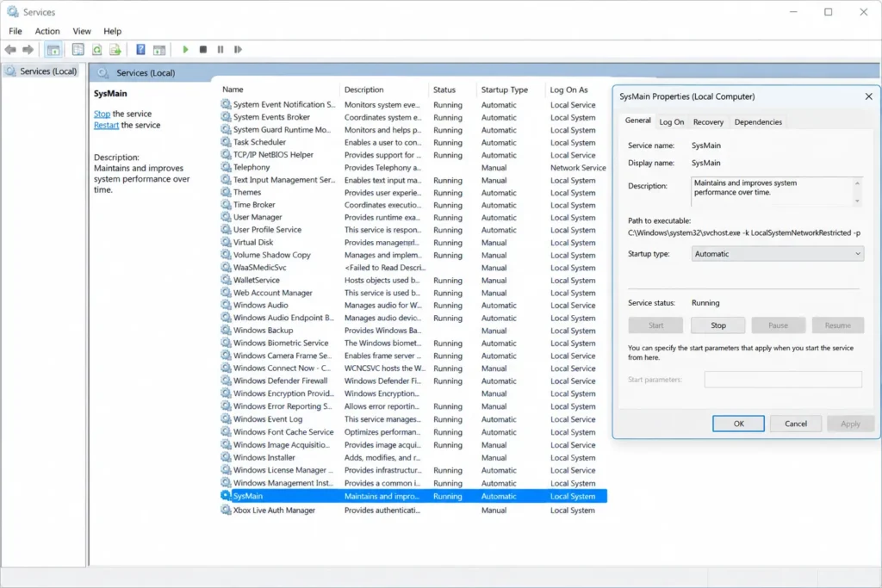882x588 pixels.
Task: Open the Properties toolbar icon
Action: pos(78,49)
